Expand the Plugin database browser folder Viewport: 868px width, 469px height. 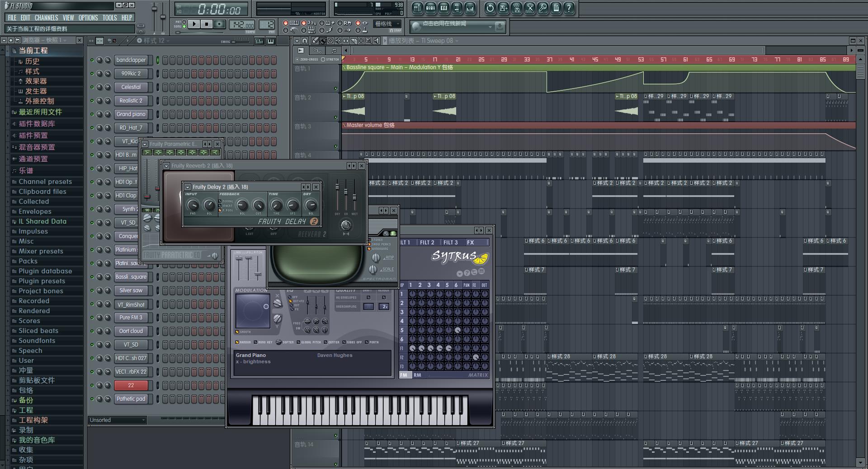45,271
